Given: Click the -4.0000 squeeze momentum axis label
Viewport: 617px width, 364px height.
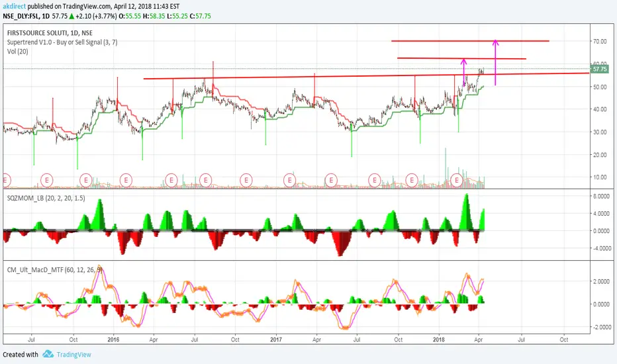Looking at the screenshot, I should (x=600, y=248).
